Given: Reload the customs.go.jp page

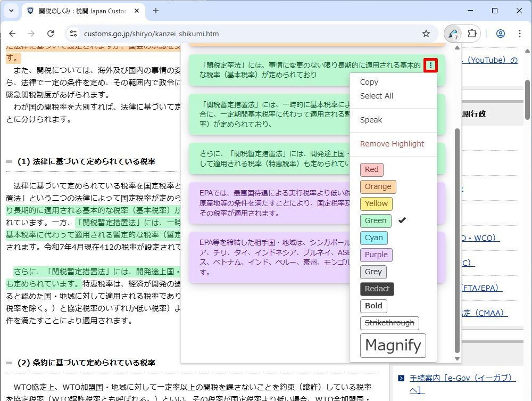Looking at the screenshot, I should point(51,34).
